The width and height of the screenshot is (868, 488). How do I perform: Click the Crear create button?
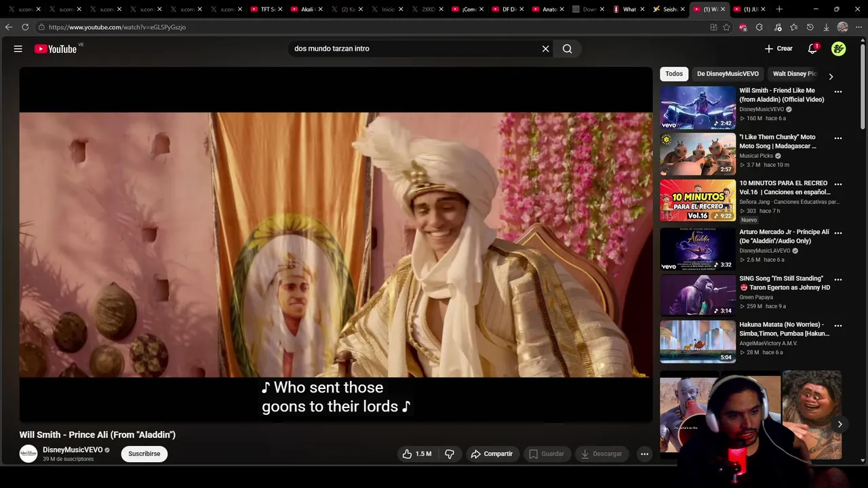pos(778,49)
